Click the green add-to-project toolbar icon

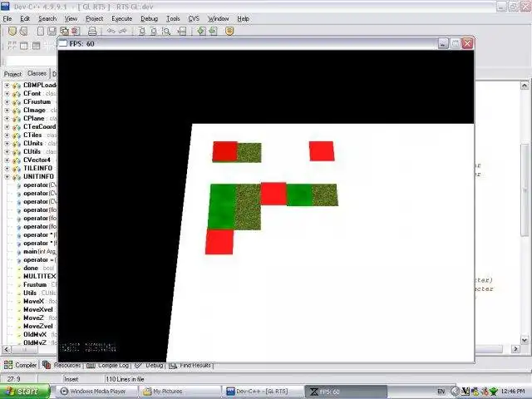tap(201, 32)
